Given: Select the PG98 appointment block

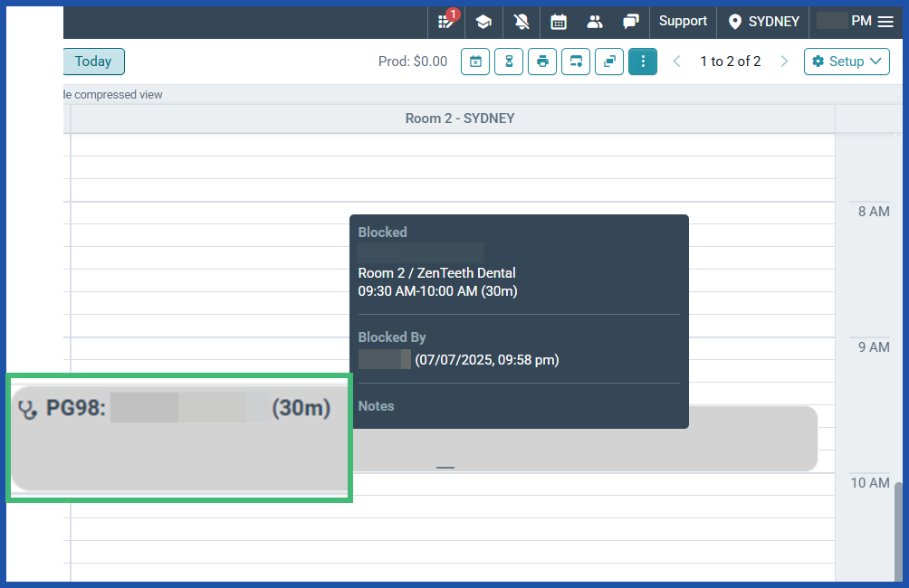Looking at the screenshot, I should [x=178, y=438].
